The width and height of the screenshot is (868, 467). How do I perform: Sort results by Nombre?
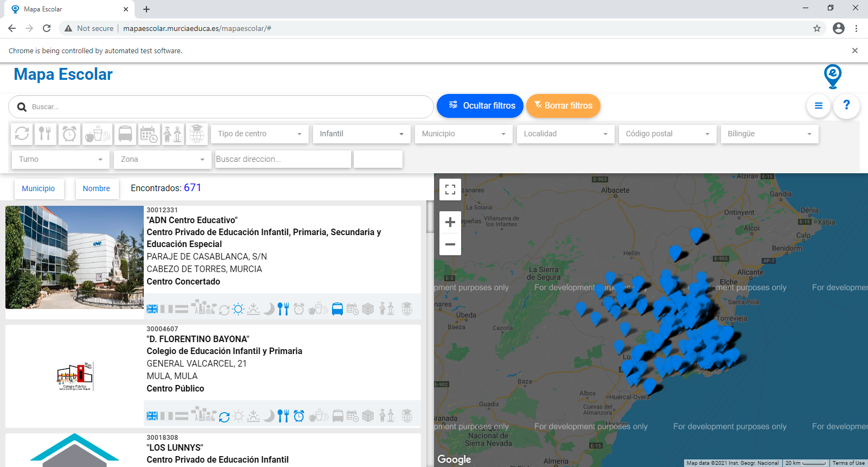(x=97, y=188)
